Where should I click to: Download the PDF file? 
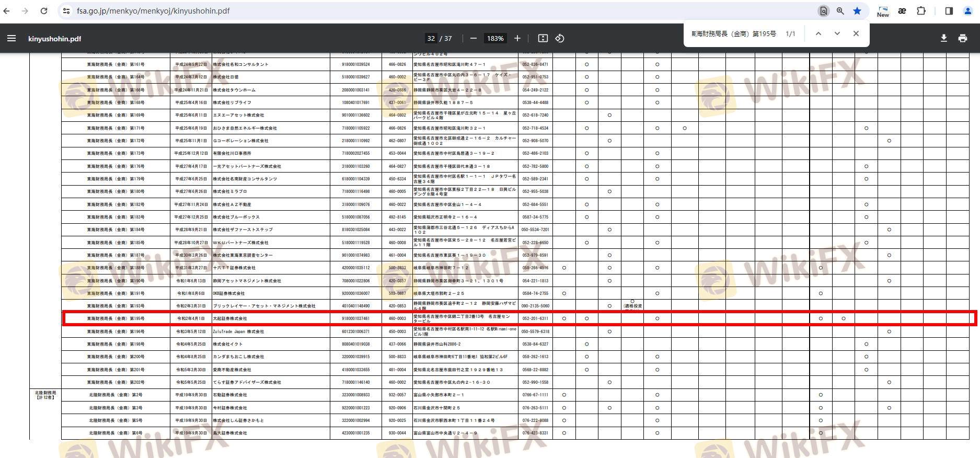944,38
